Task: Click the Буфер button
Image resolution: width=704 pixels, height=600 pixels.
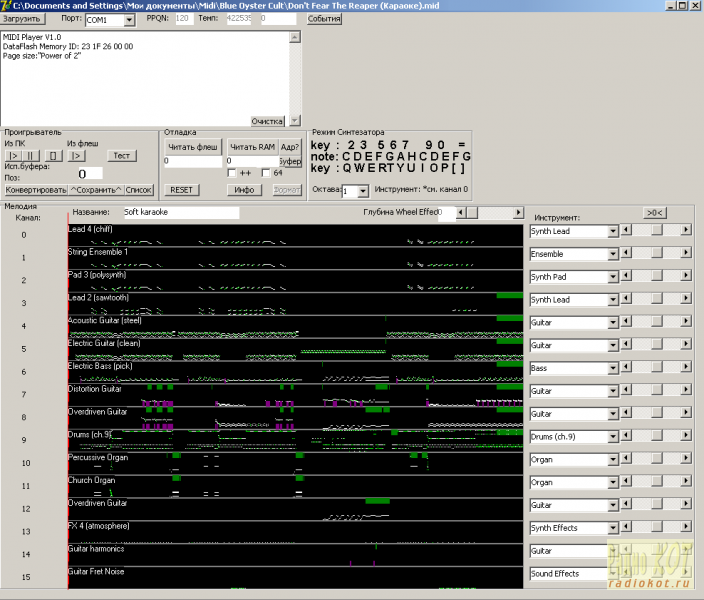Action: click(290, 161)
